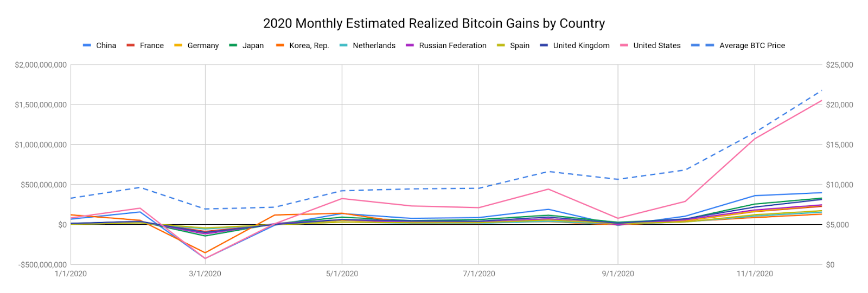Click the 5/1/2020 x-axis date label

pyautogui.click(x=342, y=274)
